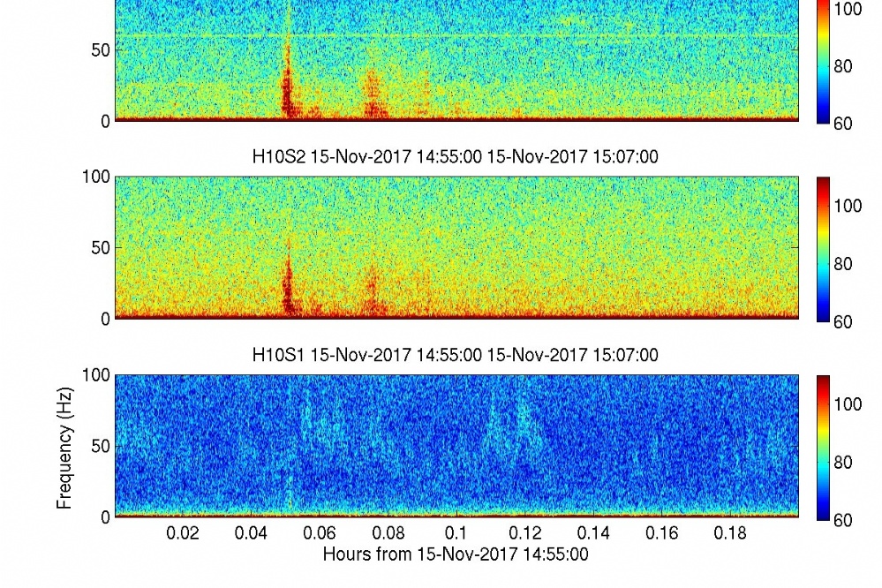This screenshot has height=588, width=882.
Task: Click the 0.02 tick label on x-axis
Action: pos(183,534)
